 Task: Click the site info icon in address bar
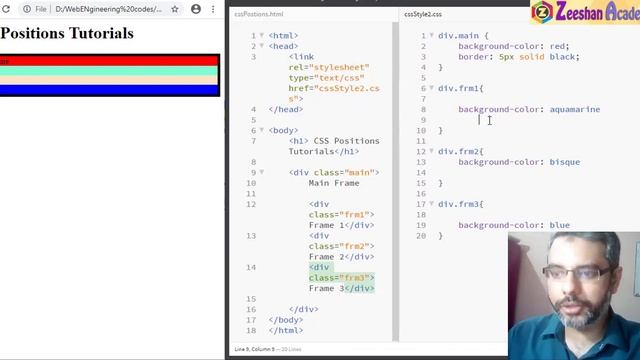pos(27,9)
